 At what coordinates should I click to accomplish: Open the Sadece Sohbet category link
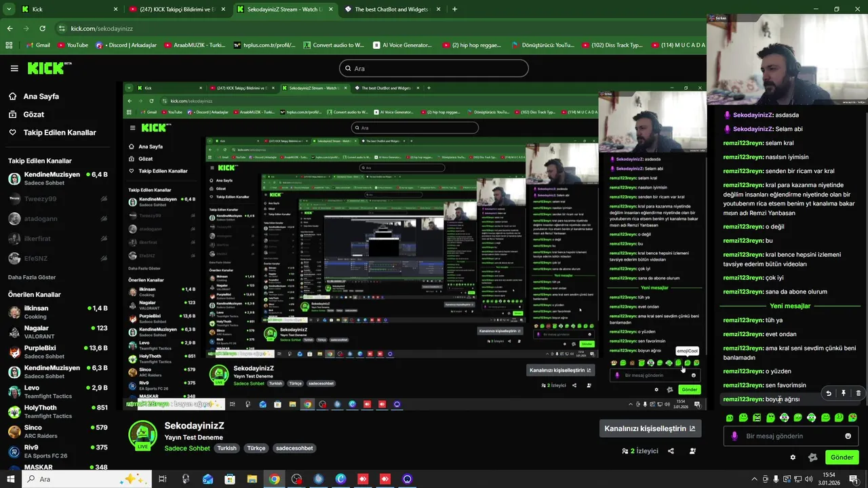tap(187, 448)
